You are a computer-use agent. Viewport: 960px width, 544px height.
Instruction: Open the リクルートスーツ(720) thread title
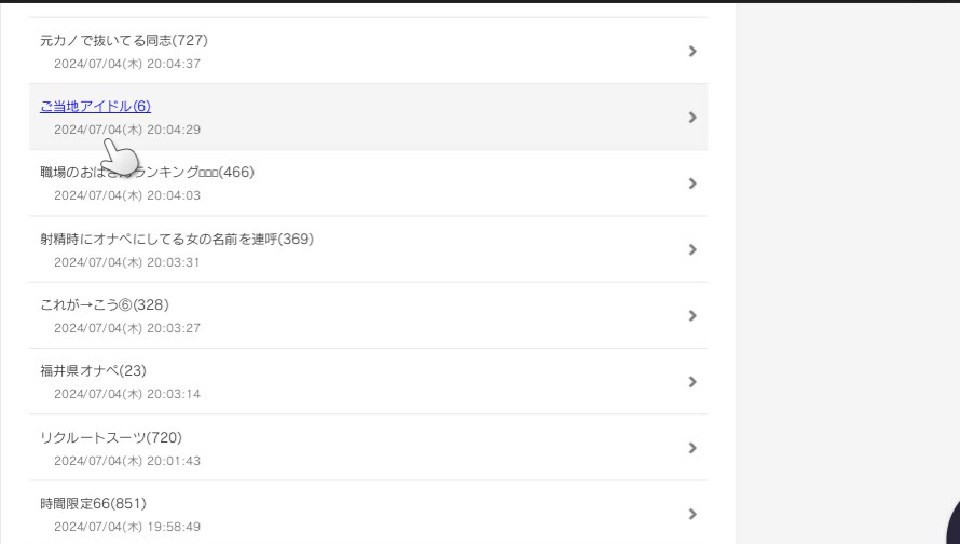tap(111, 437)
